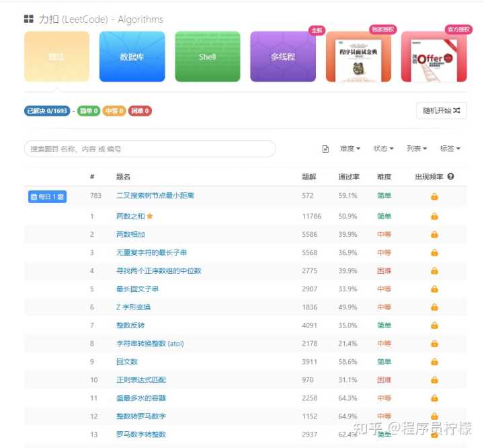Click the orange 中等 0 badge
This screenshot has height=448, width=484.
[114, 110]
